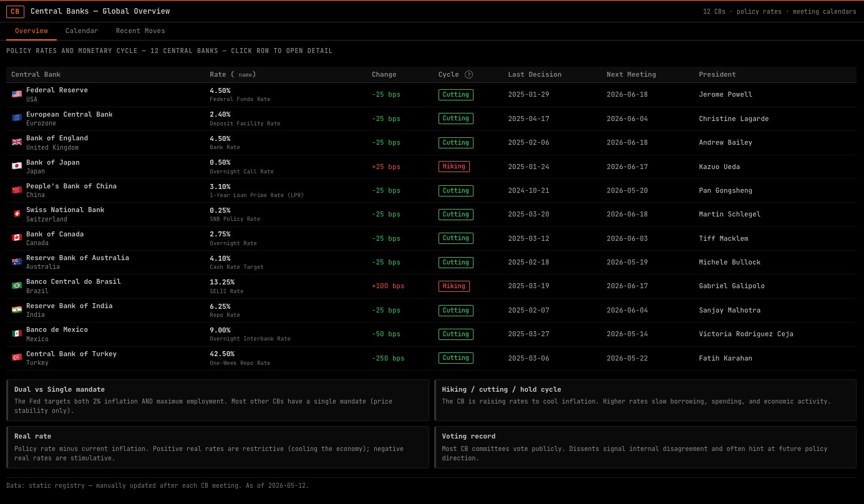Open the Bank of Japan row
The height and width of the screenshot is (504, 864).
click(431, 167)
